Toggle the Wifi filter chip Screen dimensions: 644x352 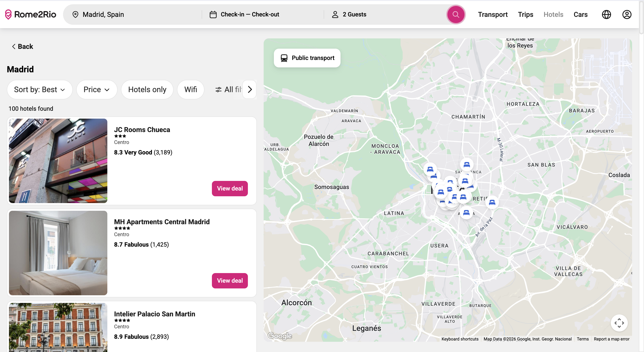191,89
